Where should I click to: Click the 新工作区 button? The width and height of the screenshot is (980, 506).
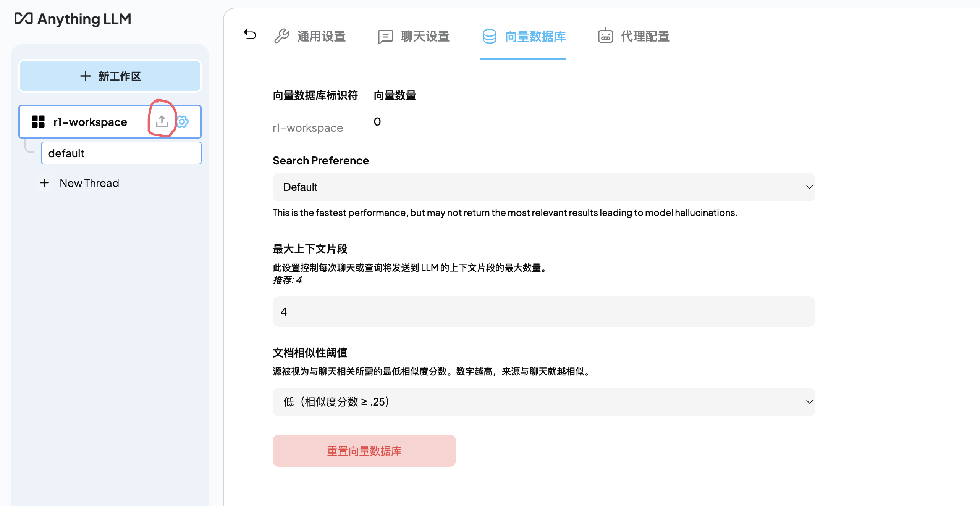110,76
